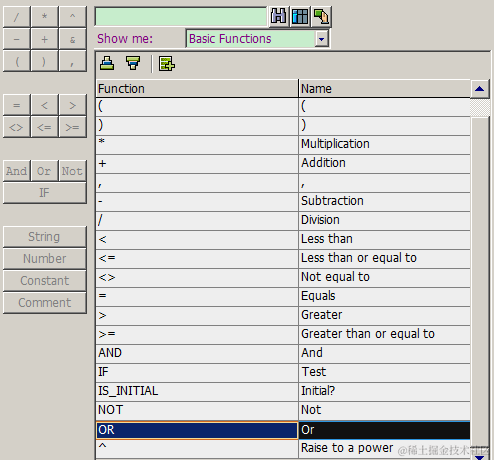Viewport: 494px width, 460px height.
Task: Insert the opening parenthesis button
Action: point(17,61)
